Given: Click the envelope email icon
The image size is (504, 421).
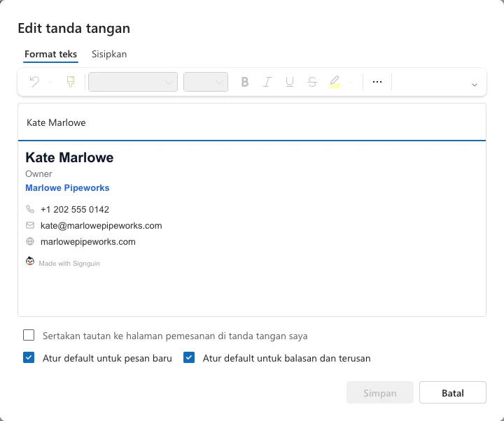Looking at the screenshot, I should [x=30, y=225].
